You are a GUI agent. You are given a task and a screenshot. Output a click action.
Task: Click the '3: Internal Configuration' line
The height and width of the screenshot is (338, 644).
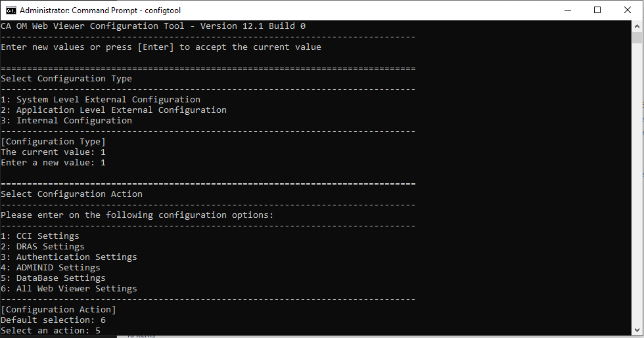tap(66, 121)
